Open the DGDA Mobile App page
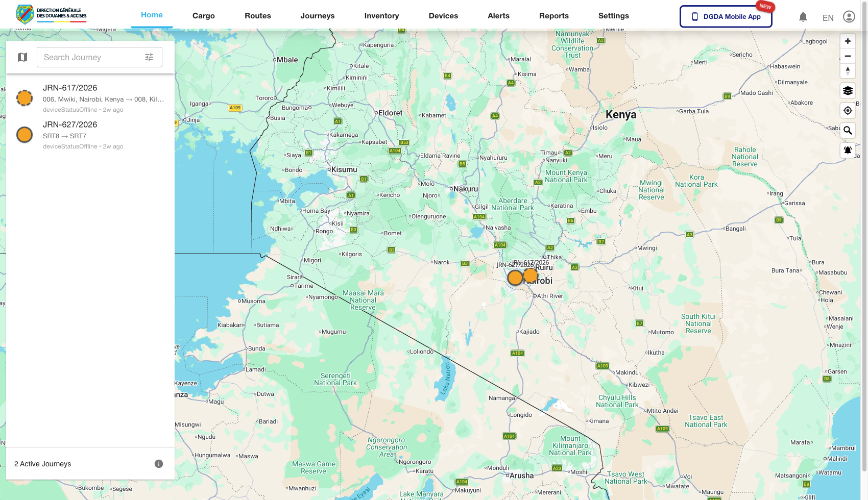The height and width of the screenshot is (500, 868). [726, 16]
